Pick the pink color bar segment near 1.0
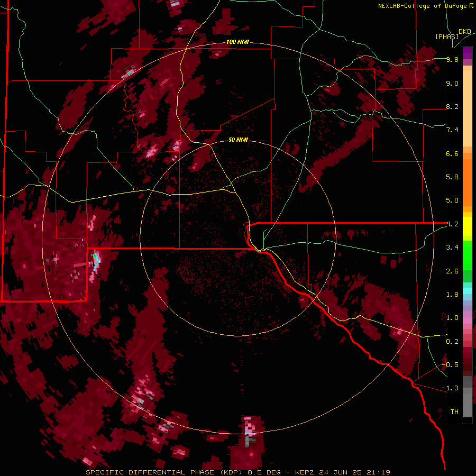Viewport: 476px width, 476px height. (467, 321)
